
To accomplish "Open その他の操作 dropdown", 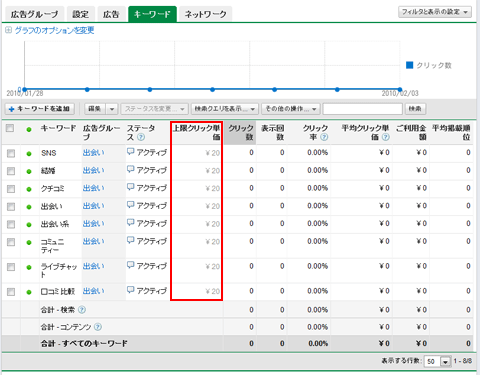I will click(290, 109).
